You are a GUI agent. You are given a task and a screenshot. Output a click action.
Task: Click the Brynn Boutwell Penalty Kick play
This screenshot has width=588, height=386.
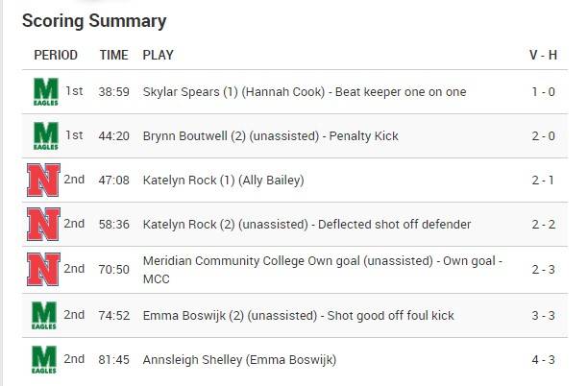tap(270, 136)
